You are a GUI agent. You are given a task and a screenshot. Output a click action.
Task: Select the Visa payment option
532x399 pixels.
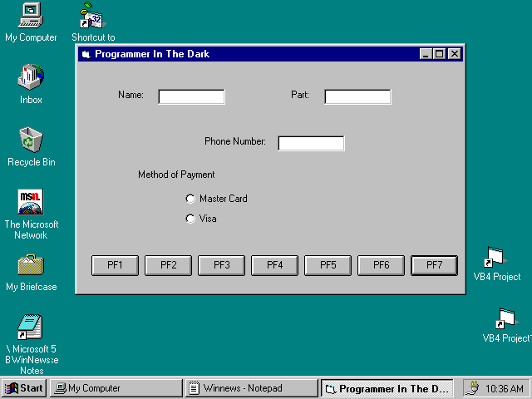pyautogui.click(x=190, y=219)
